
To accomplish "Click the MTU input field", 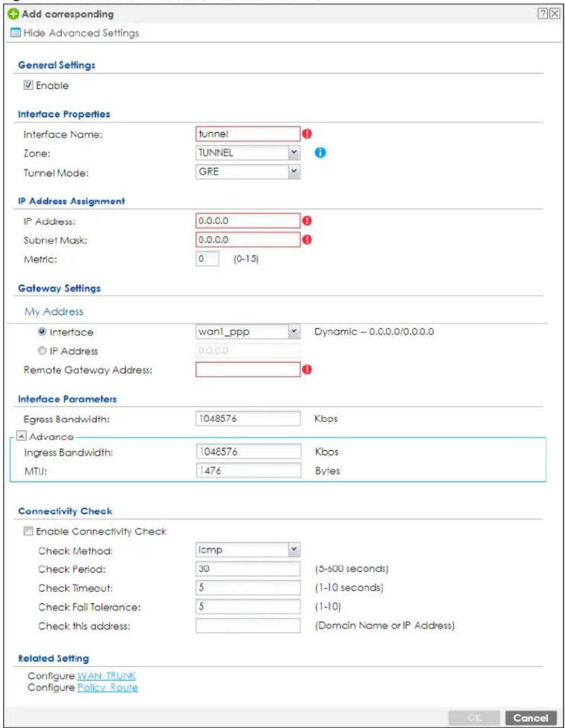I will point(248,471).
